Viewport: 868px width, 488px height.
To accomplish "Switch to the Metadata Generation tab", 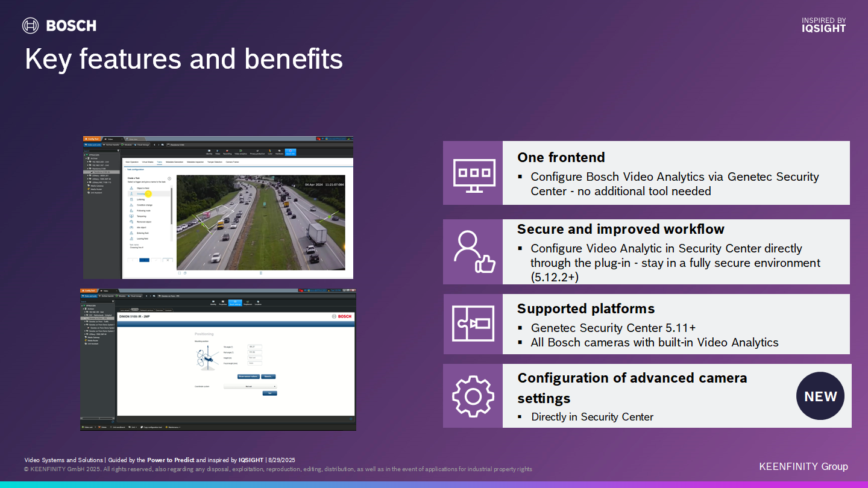I will pos(174,162).
